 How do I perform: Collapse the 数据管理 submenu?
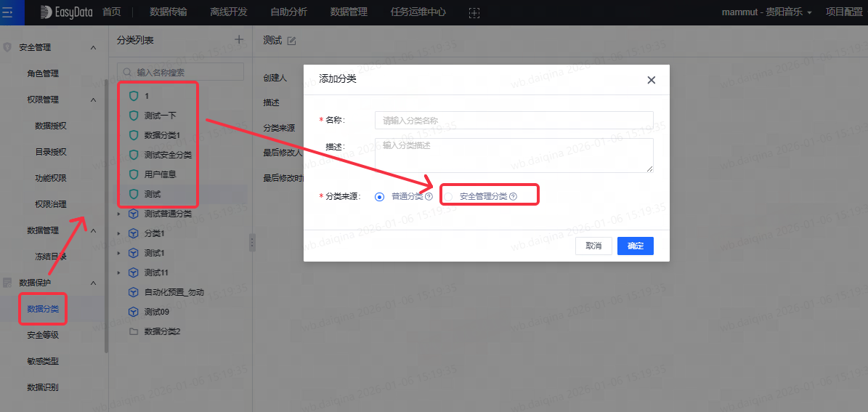(93, 230)
